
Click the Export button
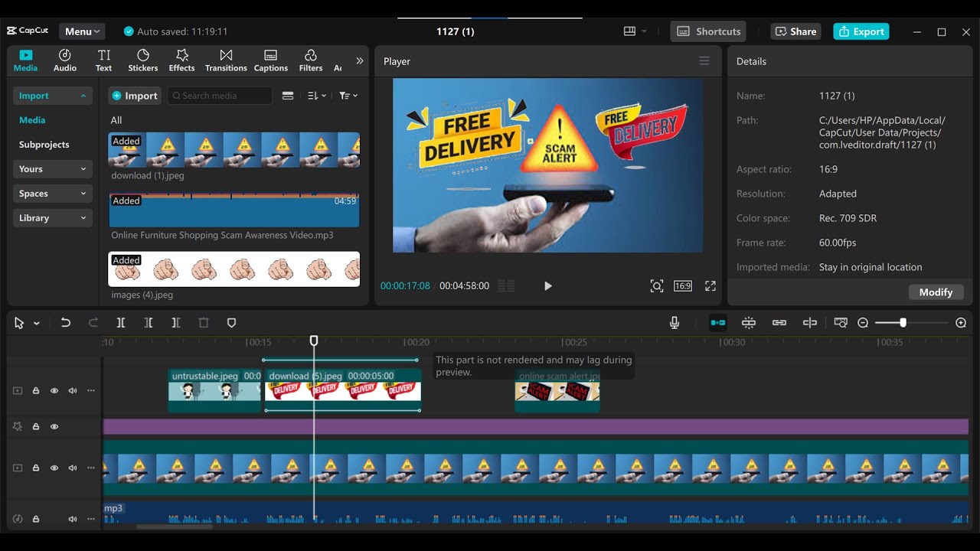[x=861, y=31]
